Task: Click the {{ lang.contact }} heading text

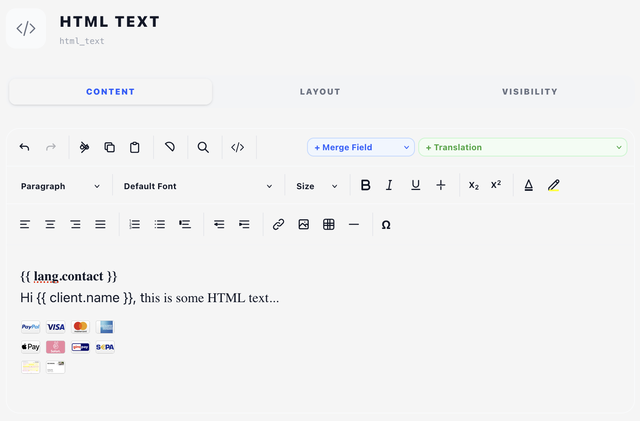Action: point(69,276)
